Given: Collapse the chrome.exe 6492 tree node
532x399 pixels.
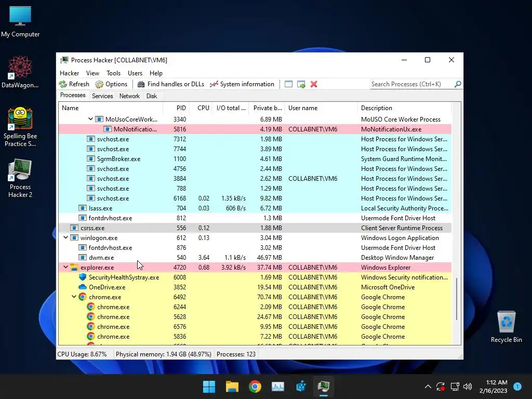Looking at the screenshot, I should [74, 297].
